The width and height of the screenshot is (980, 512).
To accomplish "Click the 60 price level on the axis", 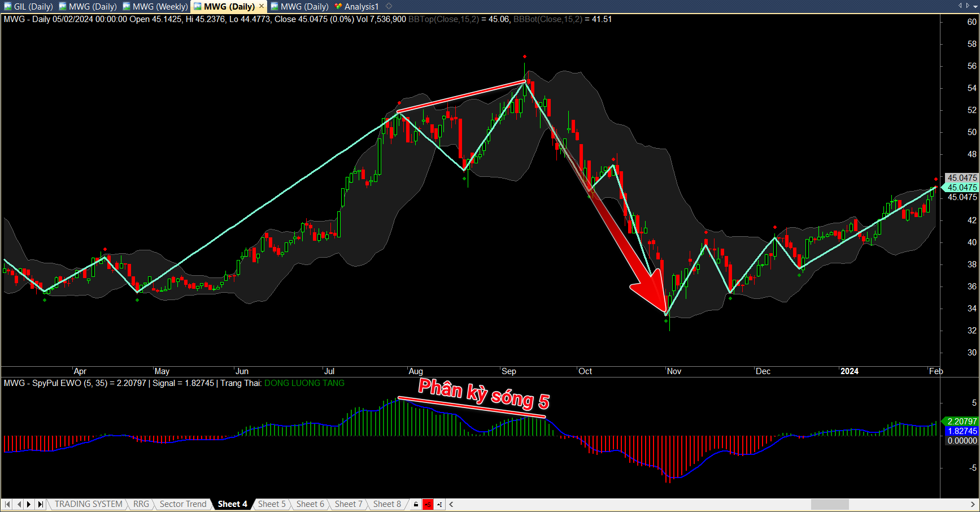I will tap(972, 22).
